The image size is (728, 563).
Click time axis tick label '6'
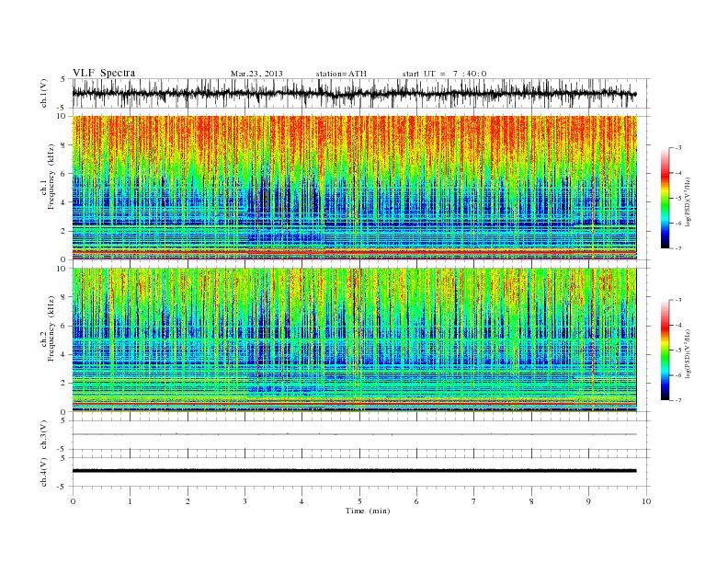coord(416,501)
